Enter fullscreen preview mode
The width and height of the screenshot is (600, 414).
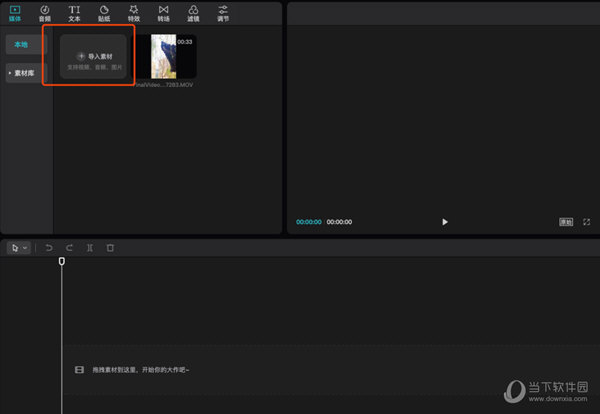(x=586, y=222)
